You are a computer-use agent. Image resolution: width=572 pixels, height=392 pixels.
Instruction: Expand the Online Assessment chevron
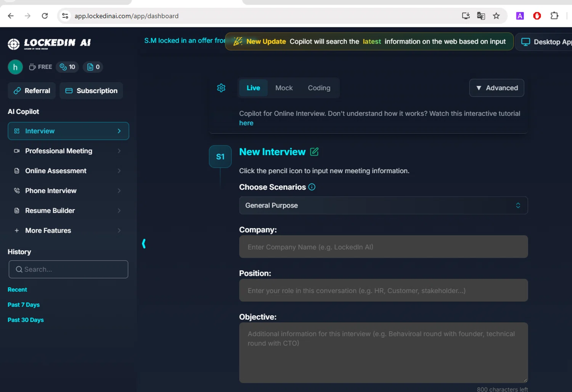(119, 171)
